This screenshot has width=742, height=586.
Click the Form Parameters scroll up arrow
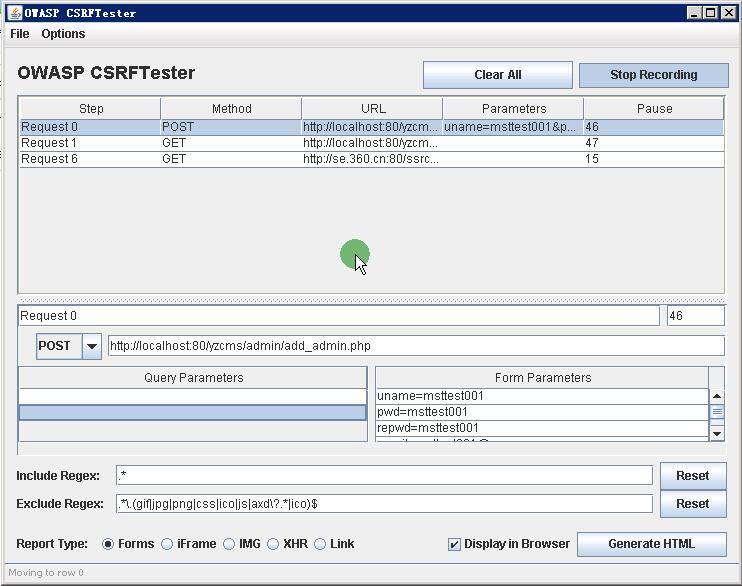pos(717,396)
